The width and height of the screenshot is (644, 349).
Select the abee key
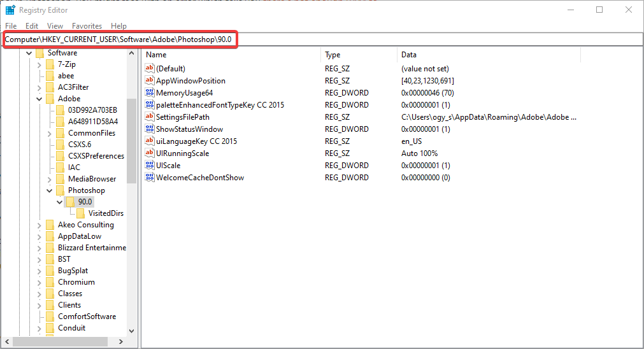point(66,76)
